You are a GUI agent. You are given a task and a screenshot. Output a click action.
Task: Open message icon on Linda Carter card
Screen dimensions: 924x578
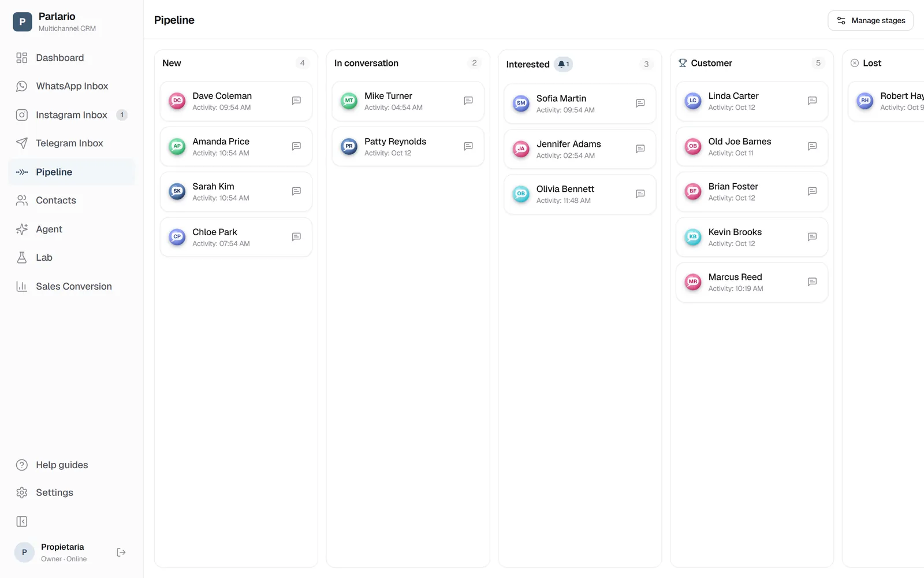813,101
